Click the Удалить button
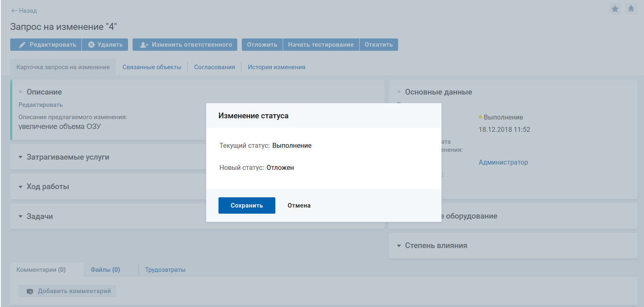644x307 pixels. [105, 45]
